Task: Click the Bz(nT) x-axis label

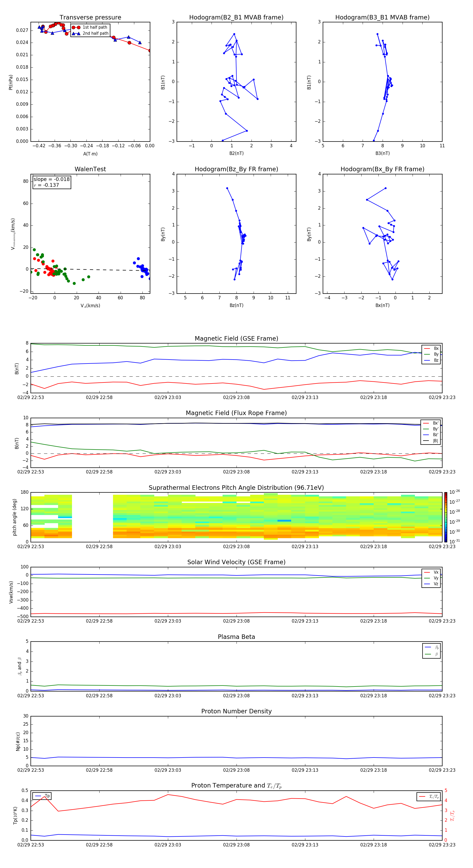Action: coord(236,305)
